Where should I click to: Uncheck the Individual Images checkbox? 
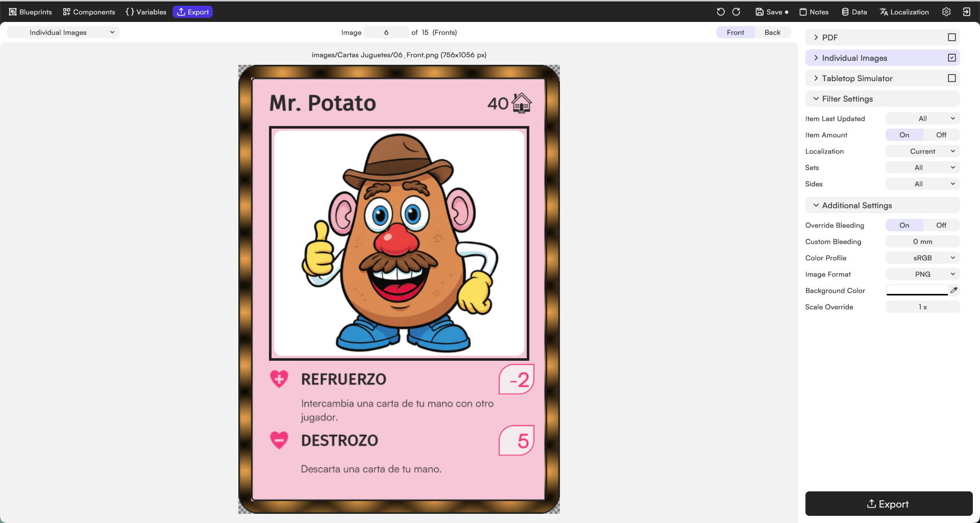pyautogui.click(x=952, y=58)
